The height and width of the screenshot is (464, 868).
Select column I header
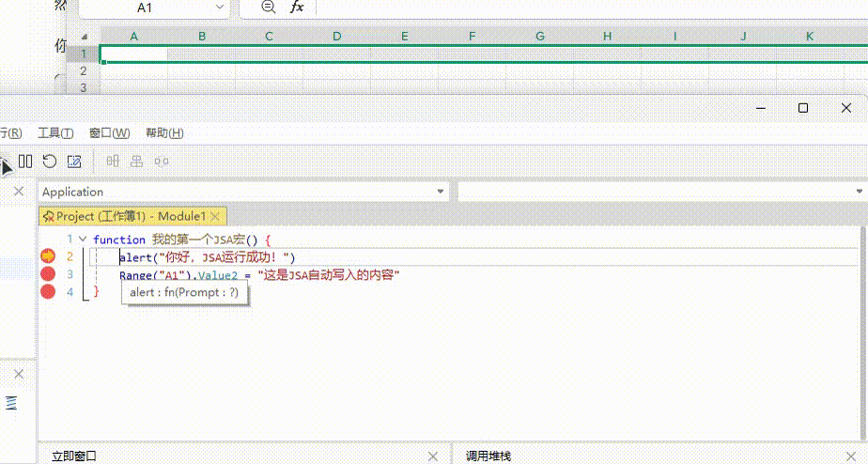674,36
